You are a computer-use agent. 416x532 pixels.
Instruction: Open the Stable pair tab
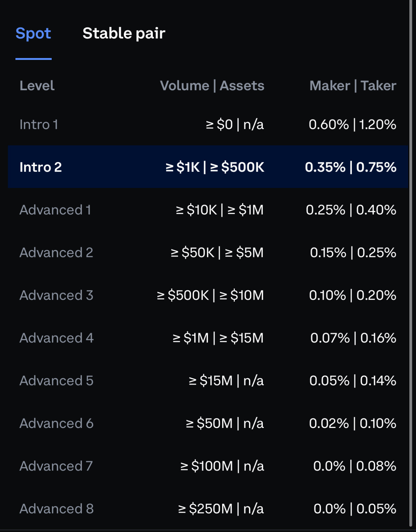(x=124, y=33)
